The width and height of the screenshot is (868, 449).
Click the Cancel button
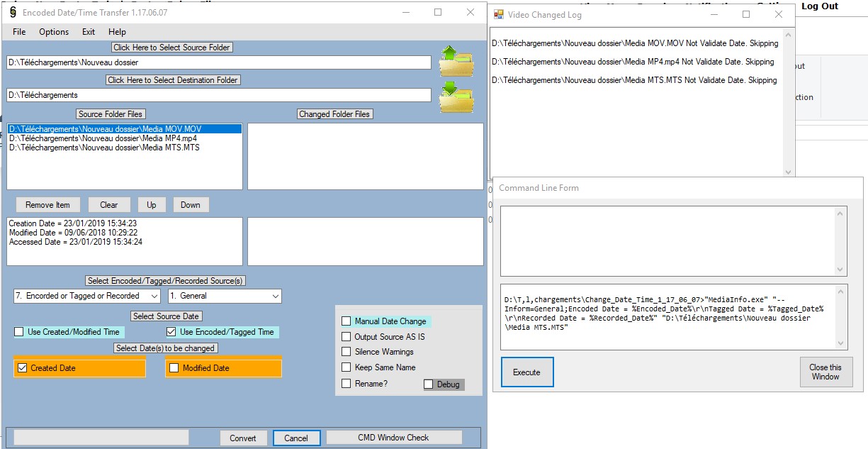pyautogui.click(x=296, y=438)
